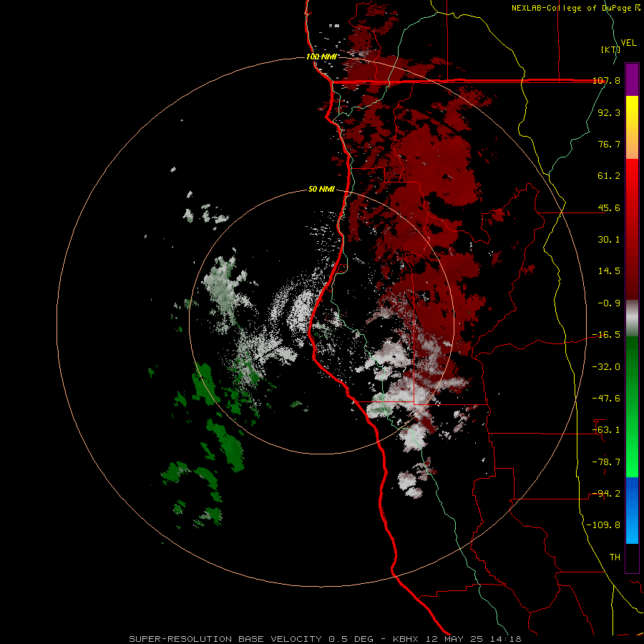Click the -0.9 velocity scale value
Image resolution: width=644 pixels, height=644 pixels.
point(609,303)
